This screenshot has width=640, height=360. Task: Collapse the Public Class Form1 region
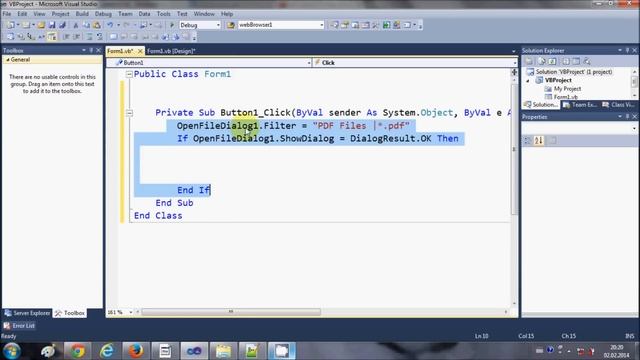pyautogui.click(x=129, y=74)
